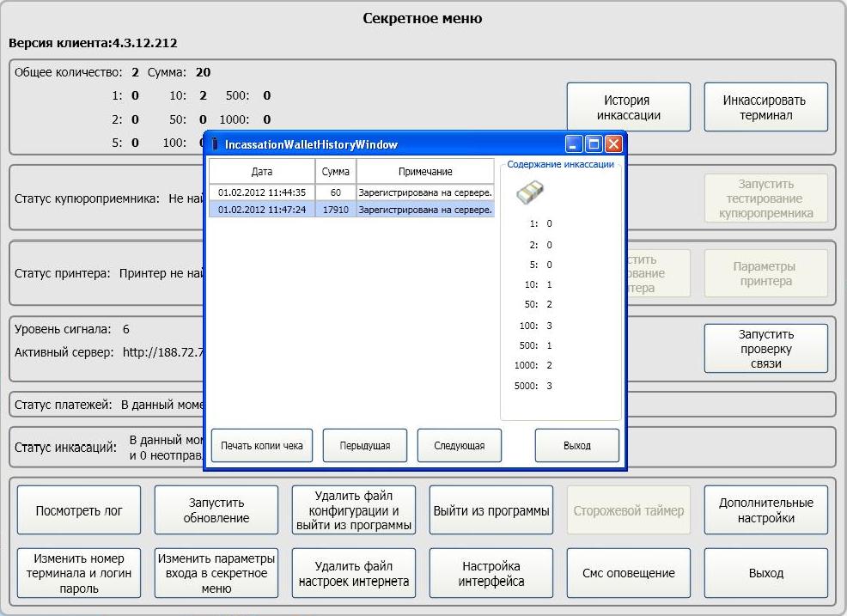Click the 'Активный сервер:' label
The height and width of the screenshot is (616, 847).
(64, 352)
